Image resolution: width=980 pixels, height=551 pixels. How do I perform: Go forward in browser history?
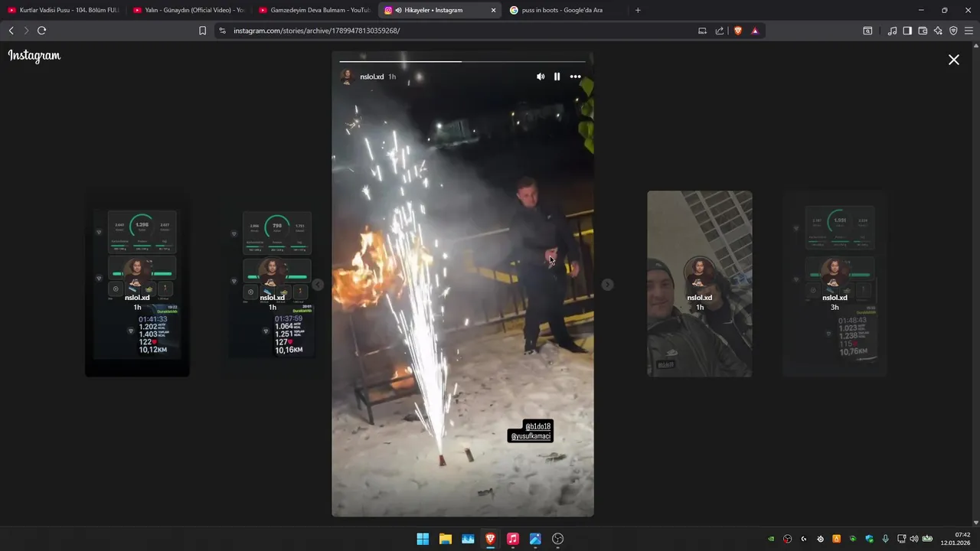tap(26, 31)
